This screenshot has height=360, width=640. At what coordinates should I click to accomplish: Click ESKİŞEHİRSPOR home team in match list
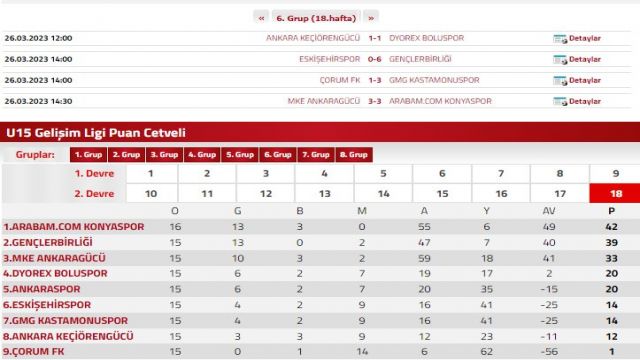329,59
